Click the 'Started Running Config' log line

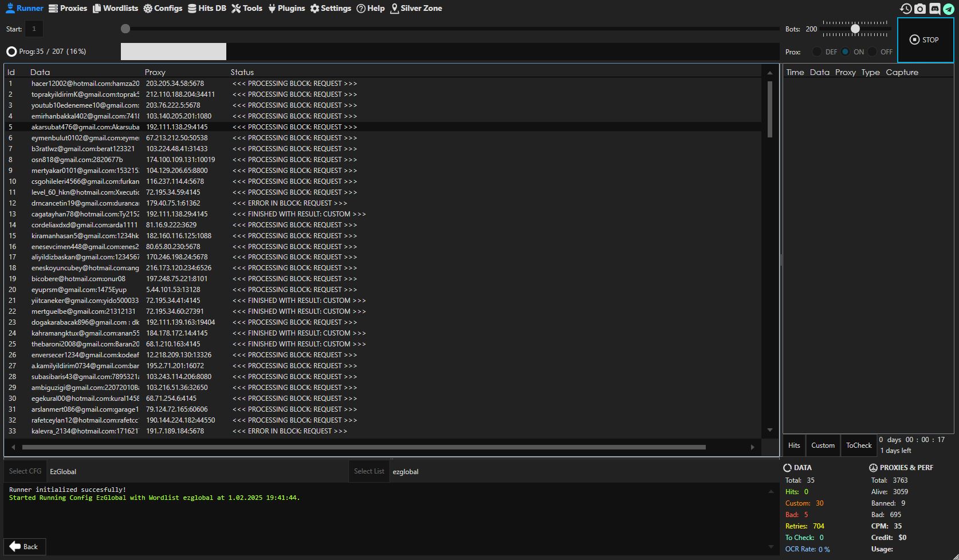click(155, 498)
